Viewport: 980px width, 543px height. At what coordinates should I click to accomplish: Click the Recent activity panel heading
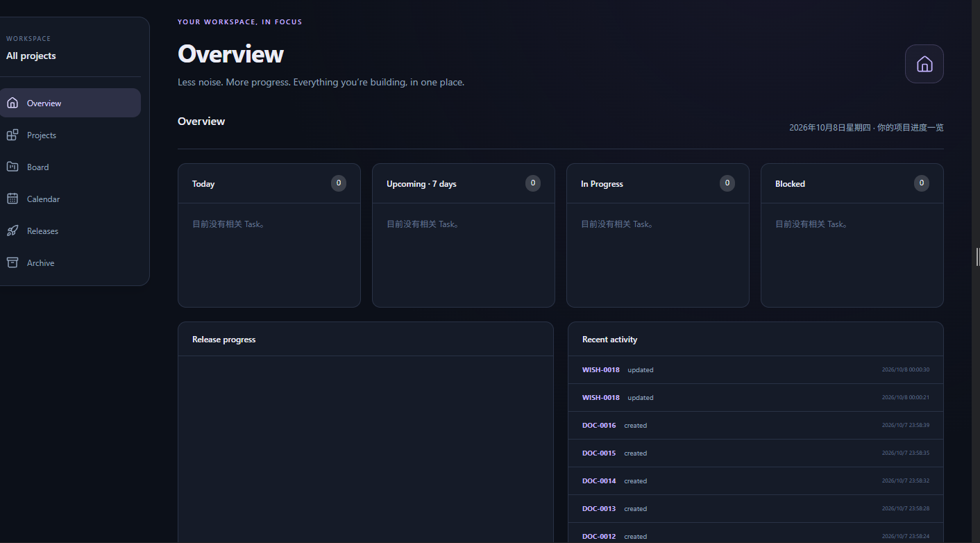point(609,340)
